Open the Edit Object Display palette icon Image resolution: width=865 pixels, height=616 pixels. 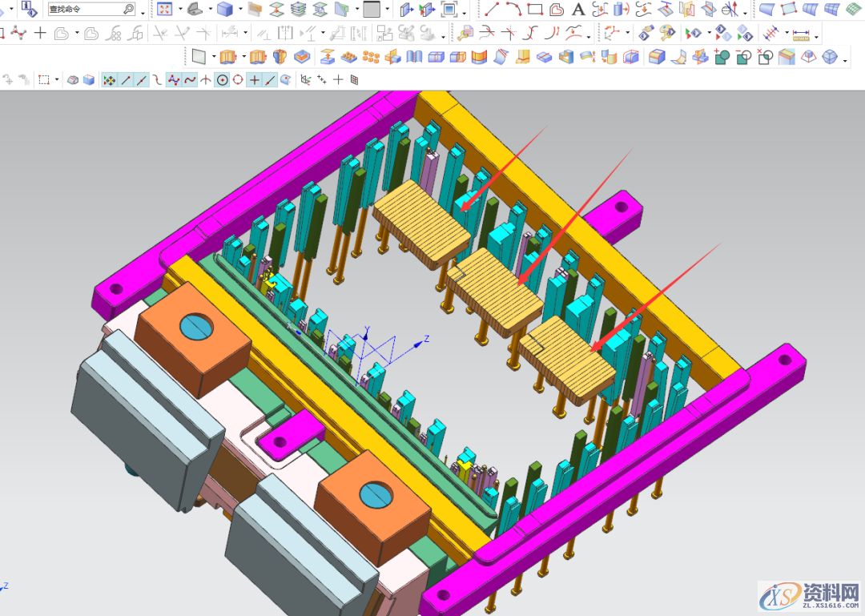[x=646, y=34]
